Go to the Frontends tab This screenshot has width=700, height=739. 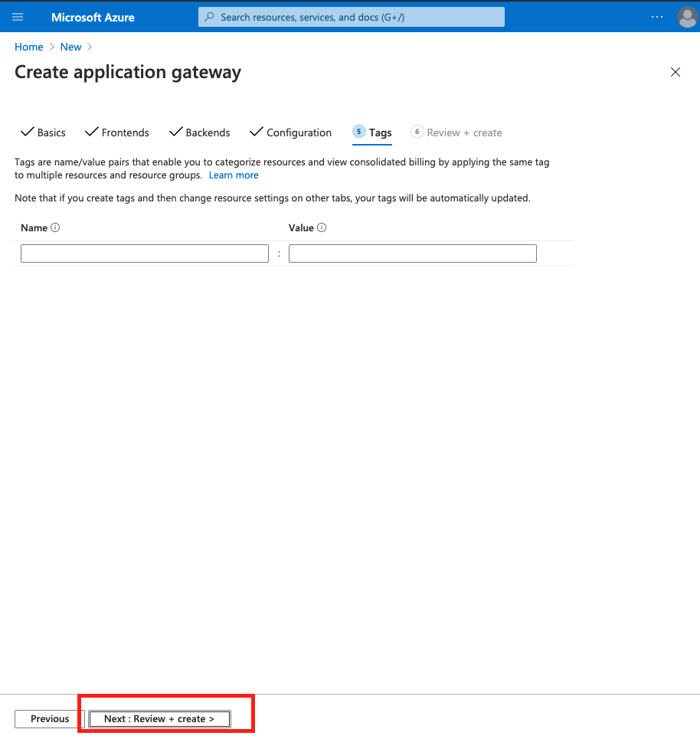[x=125, y=132]
